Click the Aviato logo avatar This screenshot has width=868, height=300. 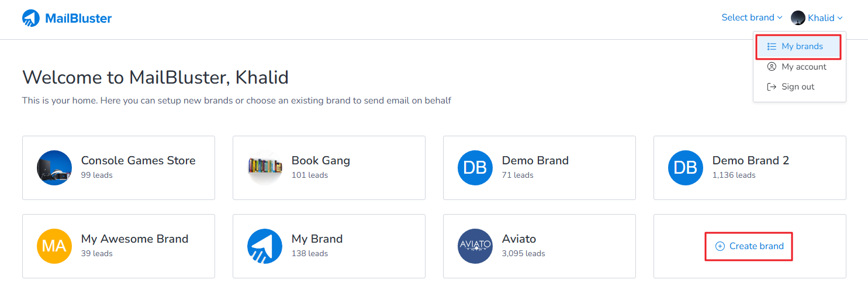pos(475,246)
